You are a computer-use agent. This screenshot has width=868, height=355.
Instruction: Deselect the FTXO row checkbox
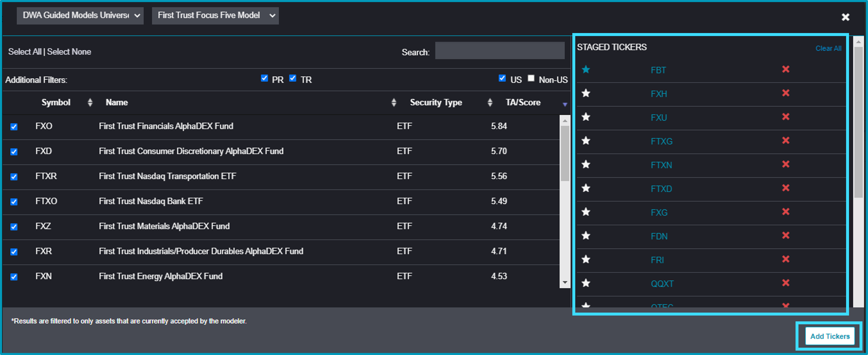pyautogui.click(x=14, y=201)
